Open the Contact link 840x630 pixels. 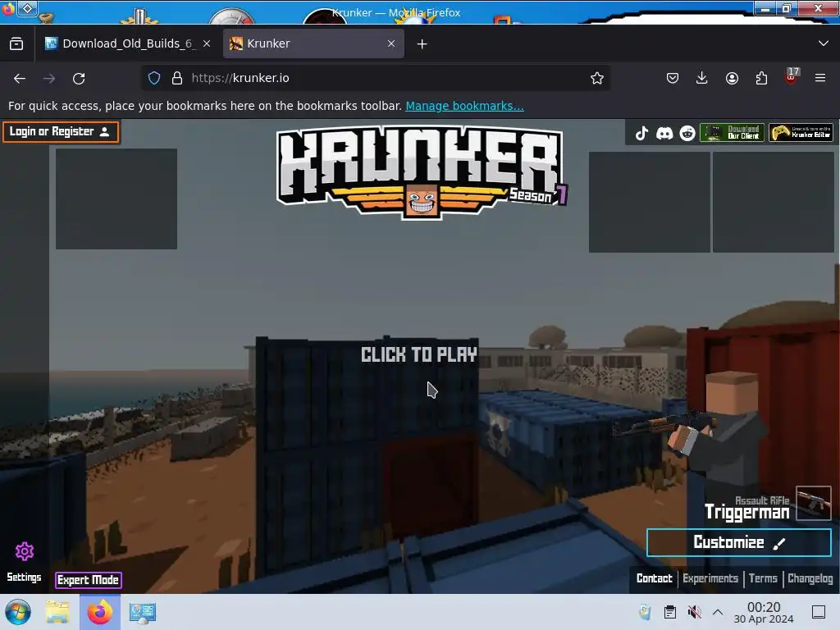pos(654,578)
